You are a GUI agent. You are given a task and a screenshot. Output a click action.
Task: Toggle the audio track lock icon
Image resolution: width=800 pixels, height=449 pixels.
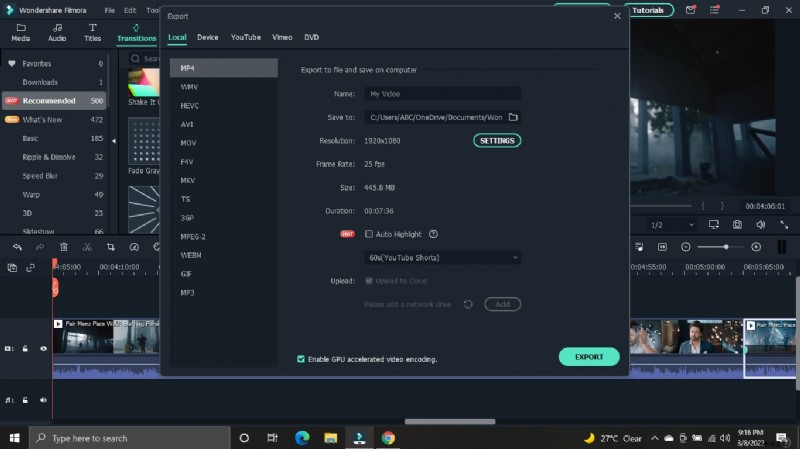(25, 400)
